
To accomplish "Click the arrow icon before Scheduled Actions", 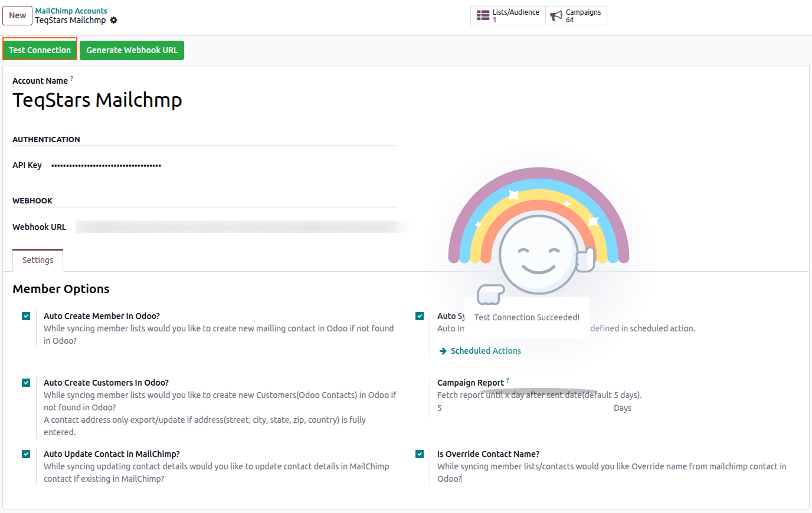I will [443, 351].
